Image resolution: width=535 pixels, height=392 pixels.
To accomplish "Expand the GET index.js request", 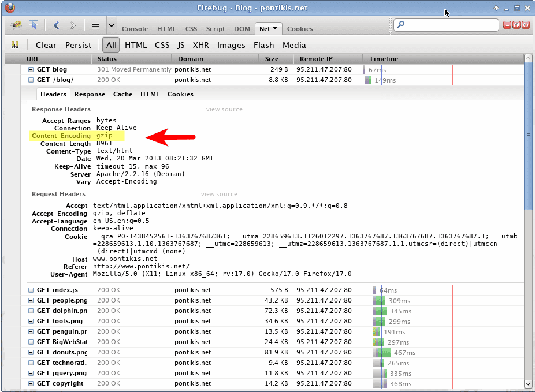I will [31, 290].
